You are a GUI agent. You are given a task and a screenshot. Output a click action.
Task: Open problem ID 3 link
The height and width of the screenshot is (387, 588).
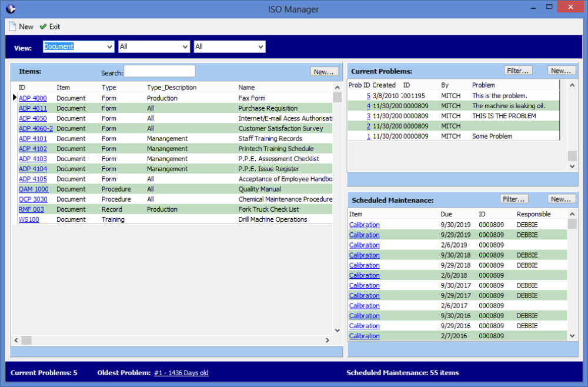tap(368, 116)
